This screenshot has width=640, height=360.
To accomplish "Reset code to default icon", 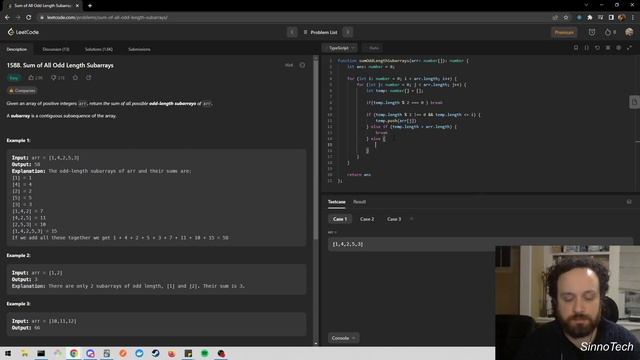I will 597,48.
